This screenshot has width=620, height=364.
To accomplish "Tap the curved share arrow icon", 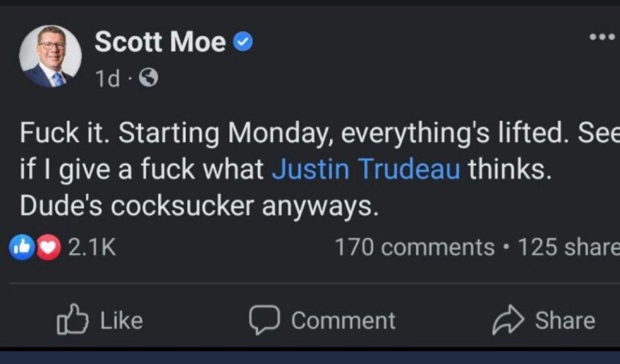I will point(508,320).
